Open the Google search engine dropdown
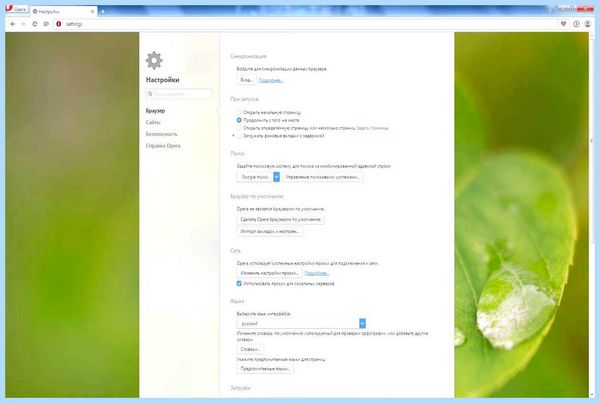This screenshot has width=600, height=403. 258,177
